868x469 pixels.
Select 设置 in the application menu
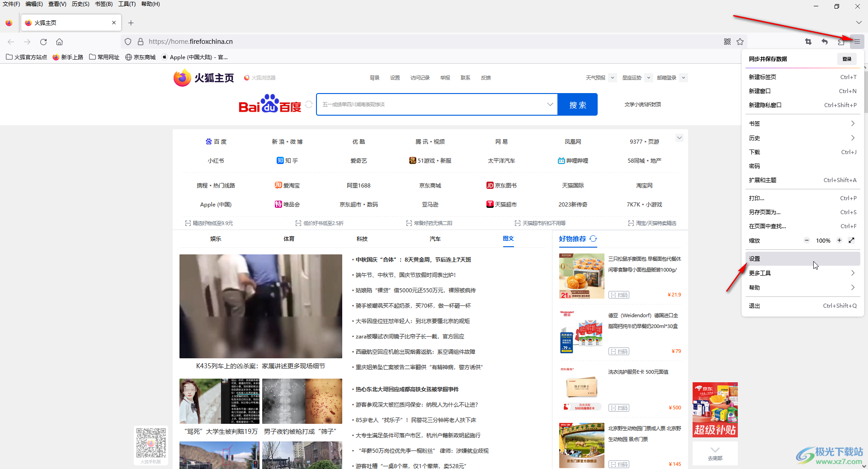[802, 258]
